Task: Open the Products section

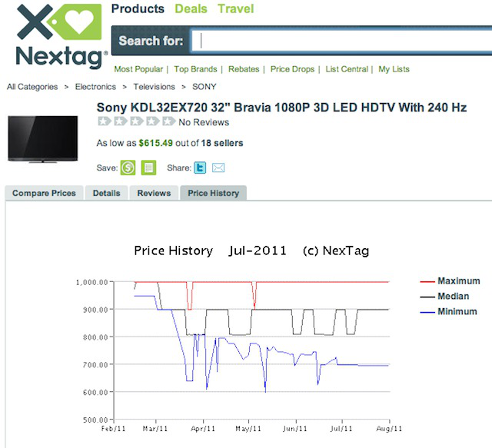Action: click(x=138, y=8)
